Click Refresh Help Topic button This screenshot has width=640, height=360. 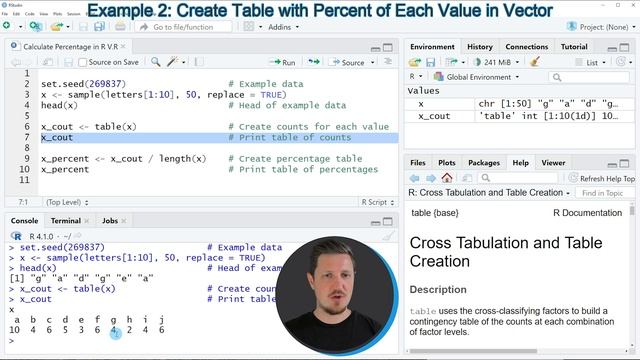coord(602,178)
